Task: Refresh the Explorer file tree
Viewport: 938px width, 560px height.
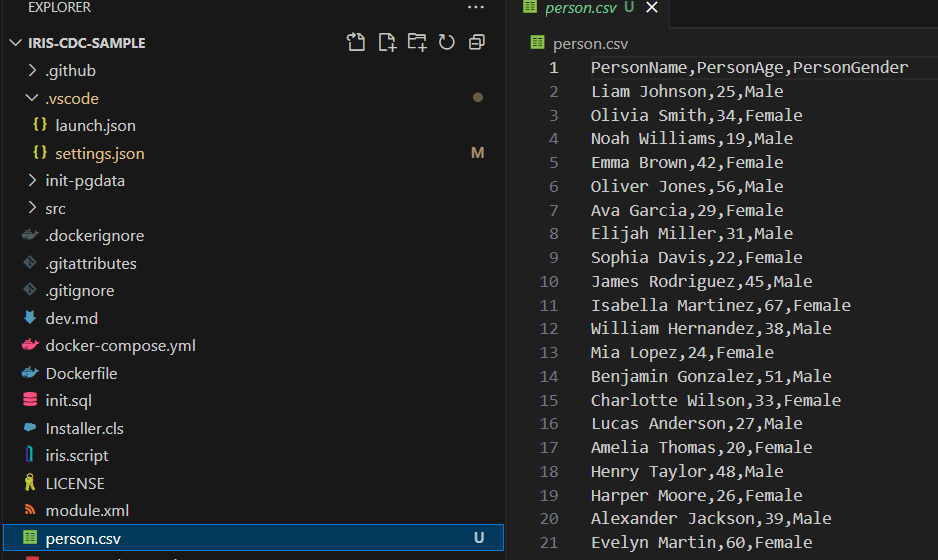Action: (x=447, y=43)
